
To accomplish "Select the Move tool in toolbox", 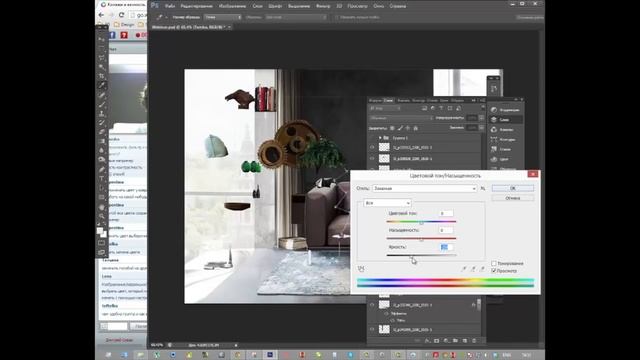I will [102, 39].
